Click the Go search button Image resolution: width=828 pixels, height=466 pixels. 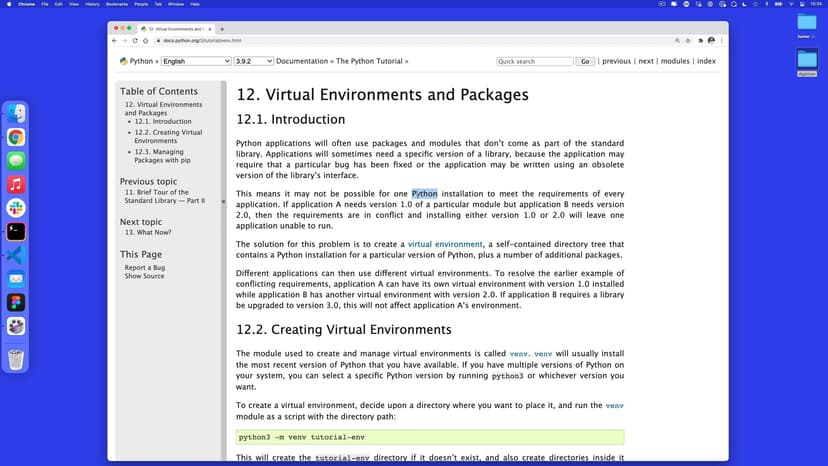[585, 61]
